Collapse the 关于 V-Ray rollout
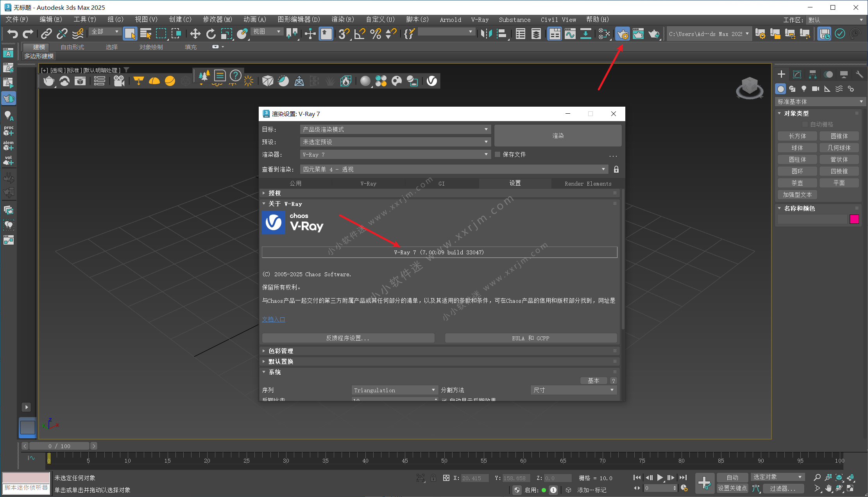Screen dimensions: 868x497 (440, 204)
